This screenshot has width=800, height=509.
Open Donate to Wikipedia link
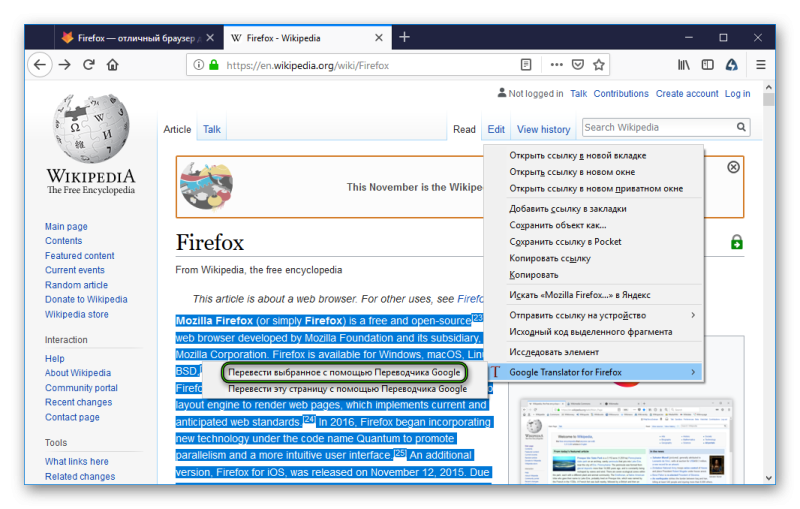coord(86,299)
